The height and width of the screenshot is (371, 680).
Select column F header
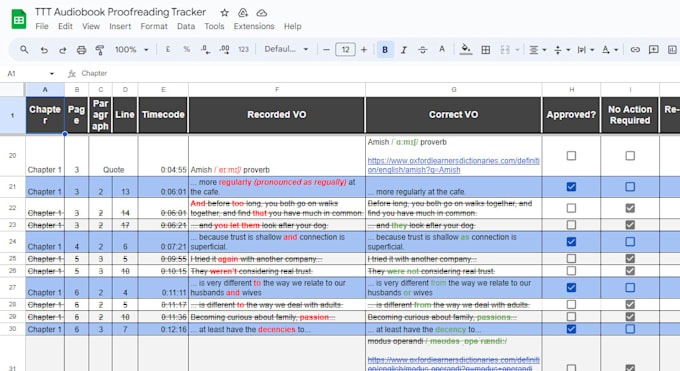[x=277, y=90]
